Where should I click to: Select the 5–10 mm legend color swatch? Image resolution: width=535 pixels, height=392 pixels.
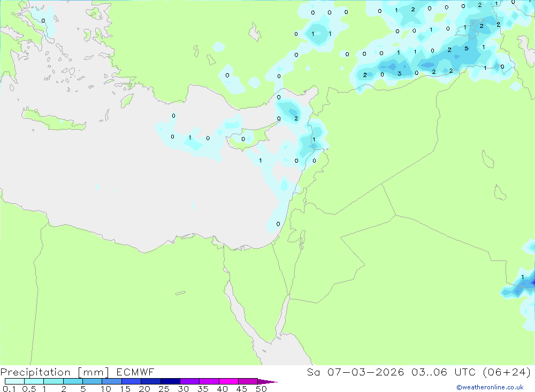coord(92,381)
